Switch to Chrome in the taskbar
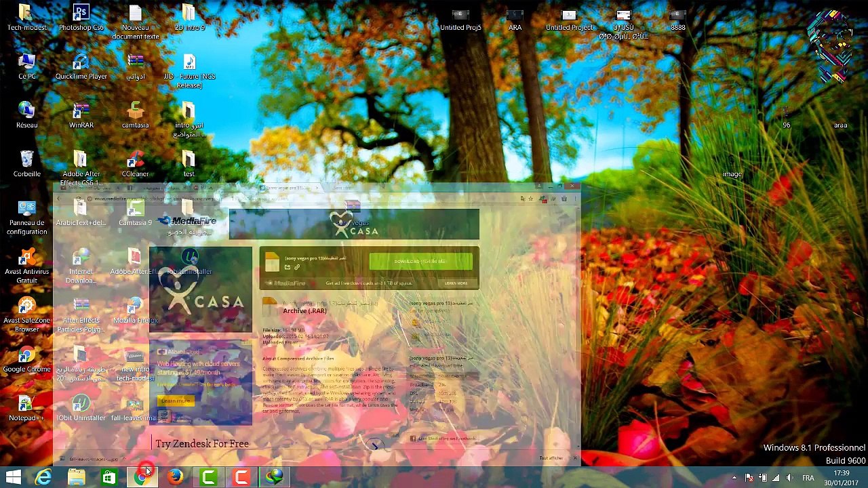Viewport: 868px width, 488px height. tap(142, 478)
